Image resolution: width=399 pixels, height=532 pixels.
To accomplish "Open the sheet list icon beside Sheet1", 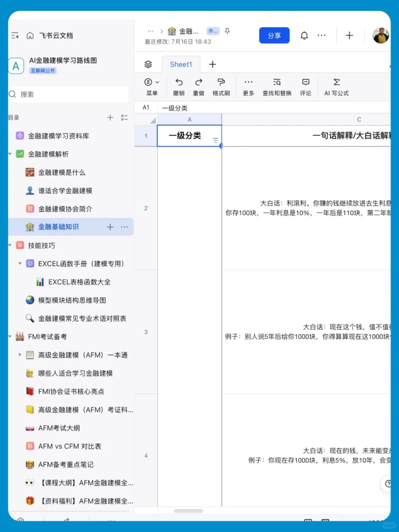I will click(148, 64).
